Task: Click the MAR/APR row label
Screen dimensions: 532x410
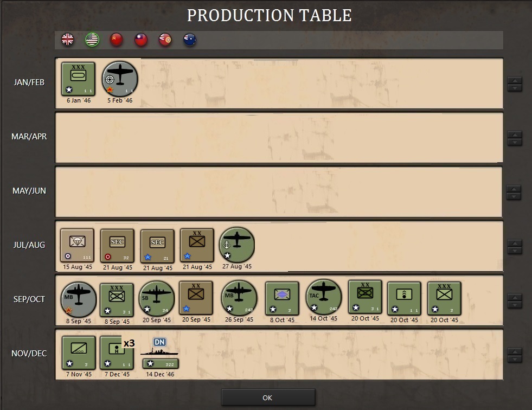Action: tap(29, 137)
